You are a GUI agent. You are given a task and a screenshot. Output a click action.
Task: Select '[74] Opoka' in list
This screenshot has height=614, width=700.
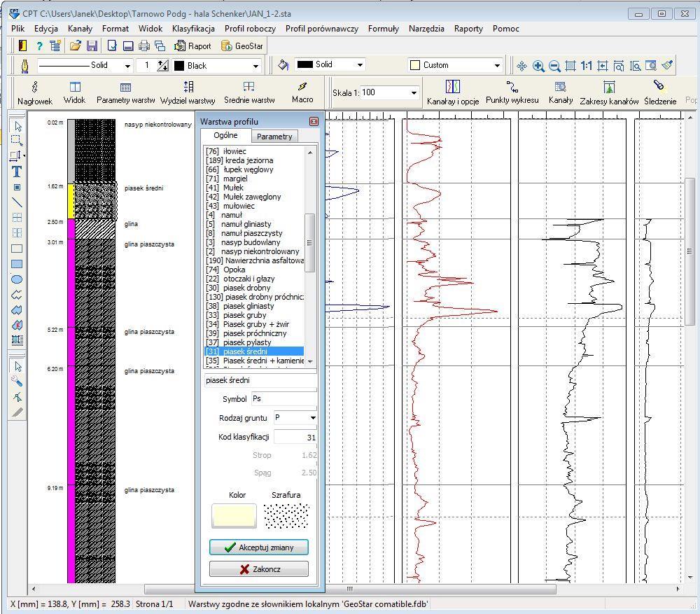click(254, 270)
